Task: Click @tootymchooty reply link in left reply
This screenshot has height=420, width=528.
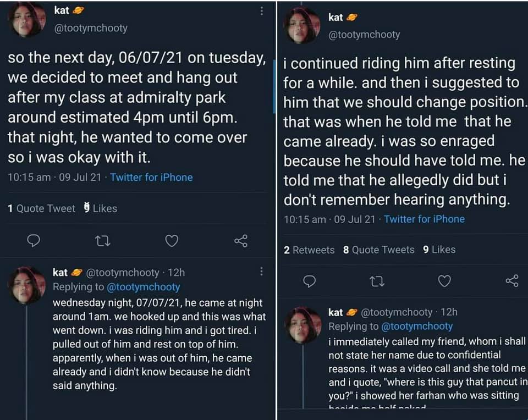Action: pos(142,286)
